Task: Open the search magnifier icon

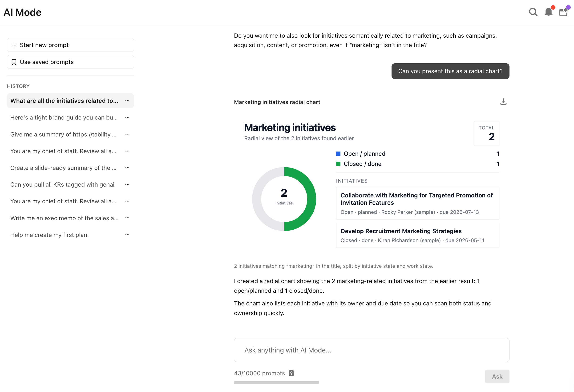Action: (533, 12)
